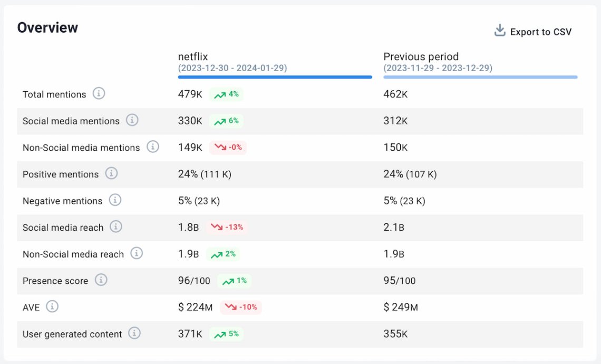
Task: Show info for User generated content
Action: click(134, 333)
